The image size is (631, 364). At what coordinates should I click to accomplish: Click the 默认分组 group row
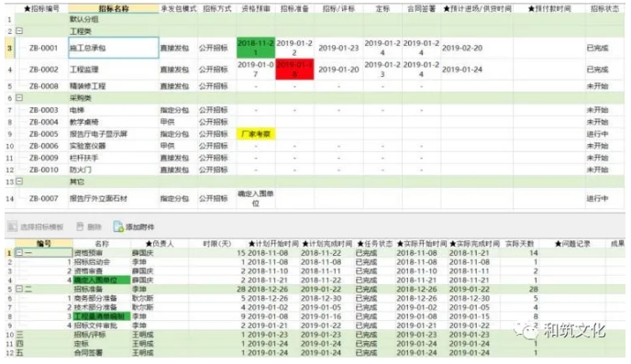click(x=314, y=19)
